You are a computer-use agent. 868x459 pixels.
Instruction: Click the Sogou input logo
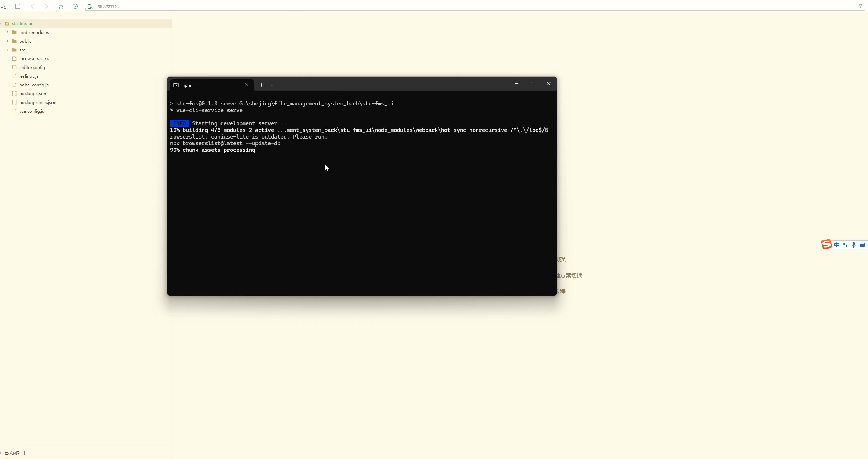pyautogui.click(x=826, y=245)
